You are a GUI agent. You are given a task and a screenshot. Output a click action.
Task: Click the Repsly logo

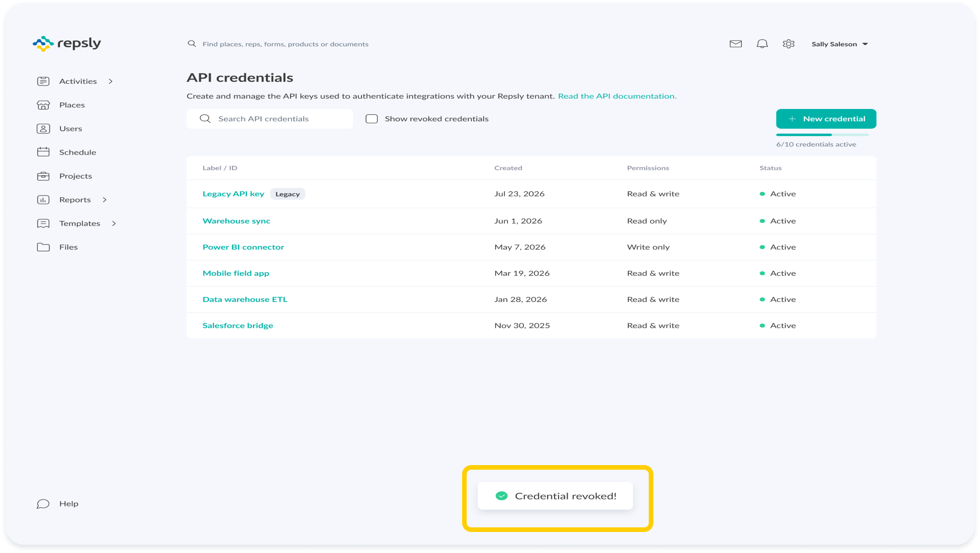point(67,43)
